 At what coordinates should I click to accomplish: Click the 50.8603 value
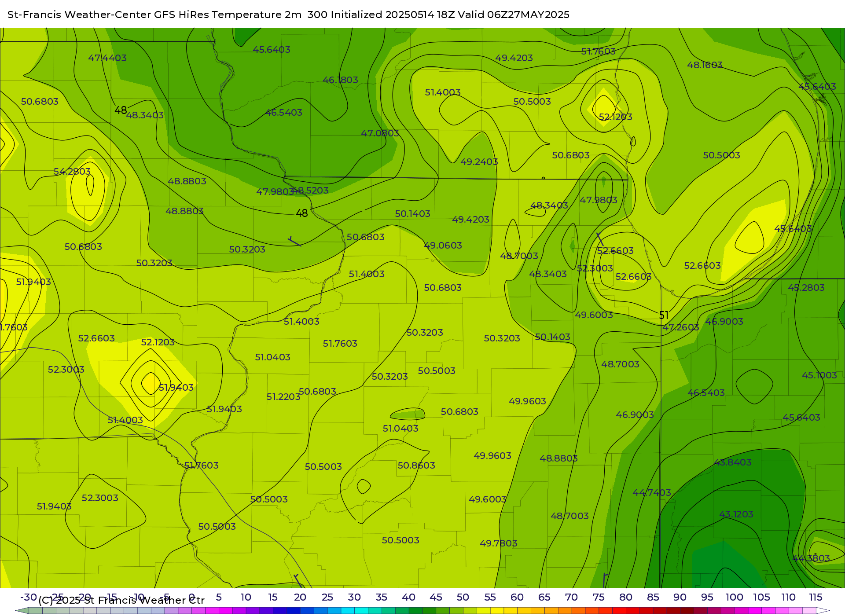pos(416,466)
